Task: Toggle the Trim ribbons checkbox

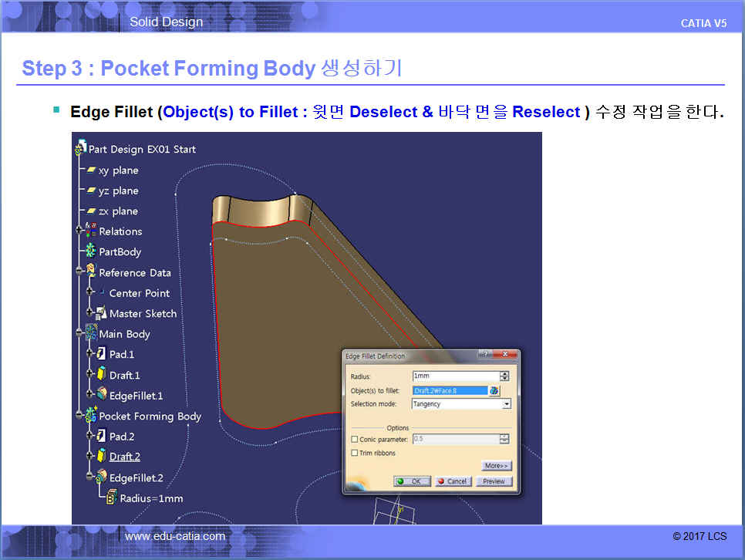Action: (x=355, y=453)
